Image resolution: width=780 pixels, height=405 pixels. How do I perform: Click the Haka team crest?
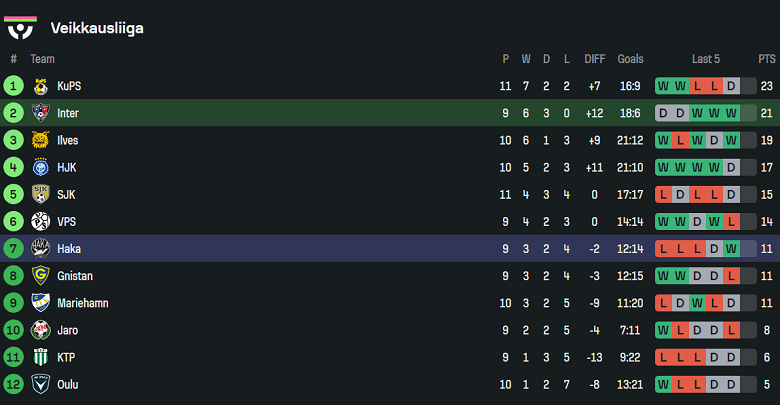[41, 248]
